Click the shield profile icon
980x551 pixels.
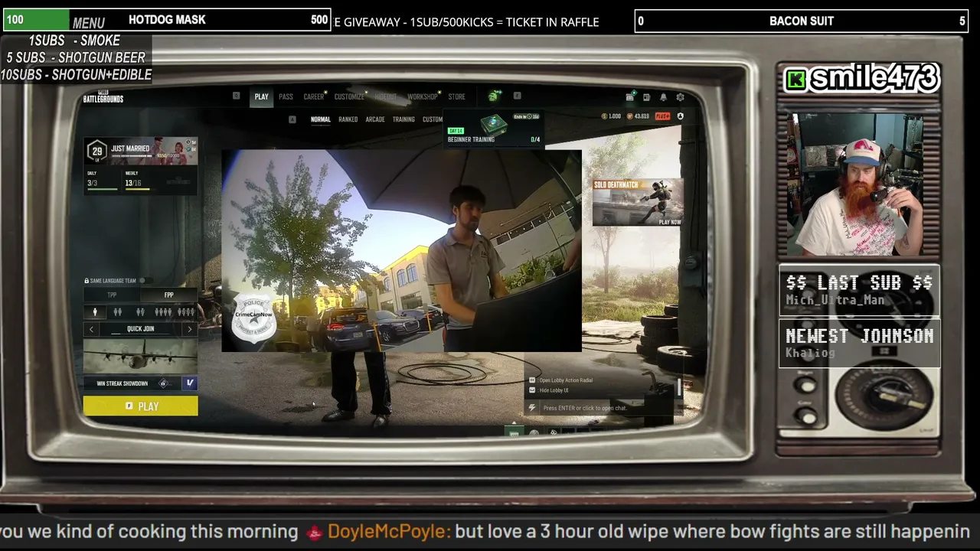pos(680,116)
